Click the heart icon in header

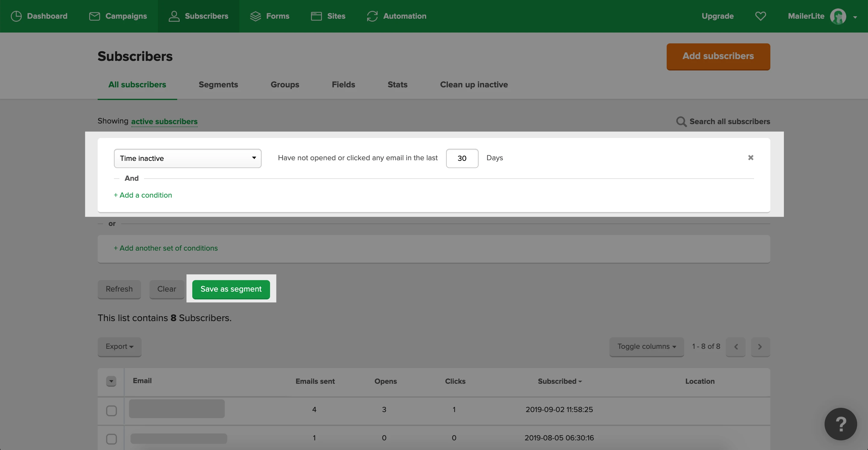760,16
